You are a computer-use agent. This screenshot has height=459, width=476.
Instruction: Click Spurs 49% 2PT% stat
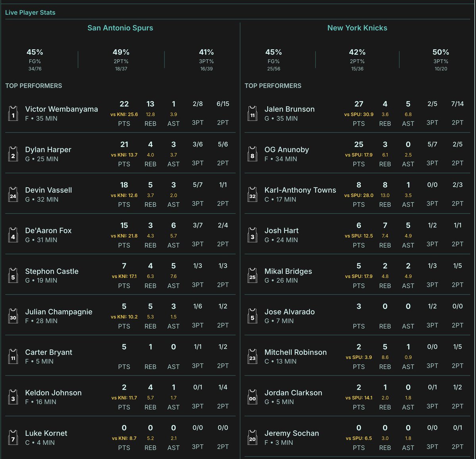[121, 60]
